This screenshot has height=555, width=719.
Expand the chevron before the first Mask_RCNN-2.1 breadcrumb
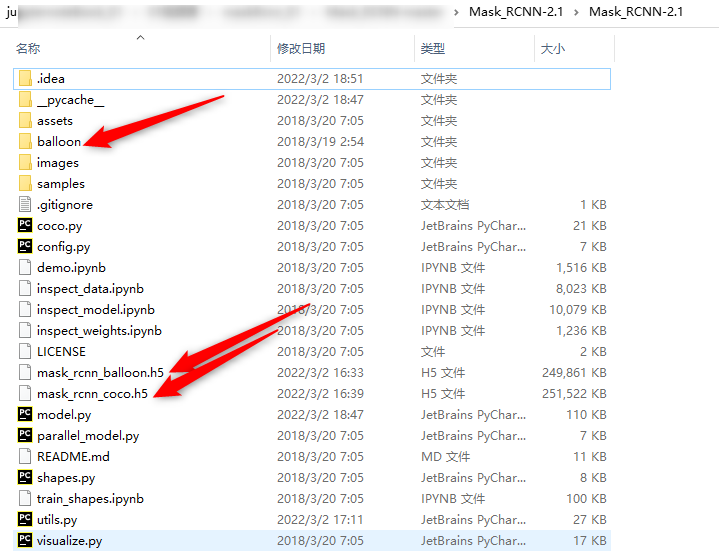click(x=456, y=12)
